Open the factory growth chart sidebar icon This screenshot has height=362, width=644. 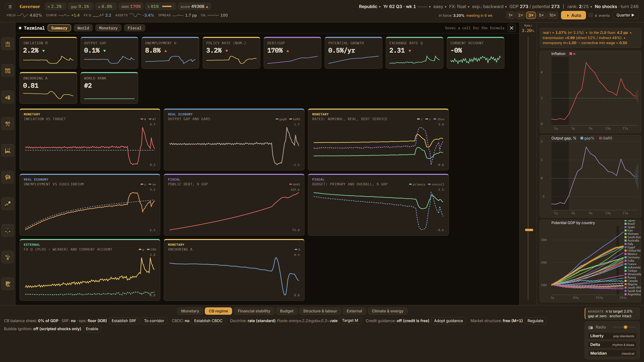[x=8, y=151]
